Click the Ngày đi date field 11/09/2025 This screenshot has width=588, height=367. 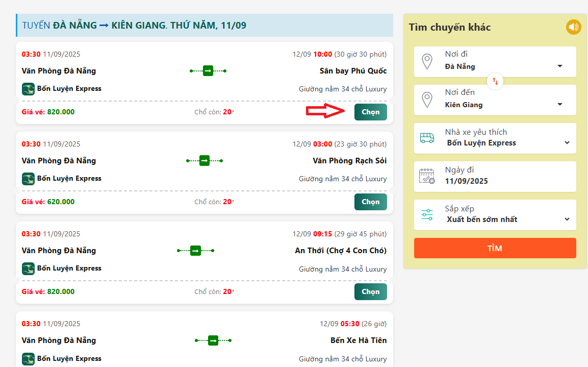466,181
